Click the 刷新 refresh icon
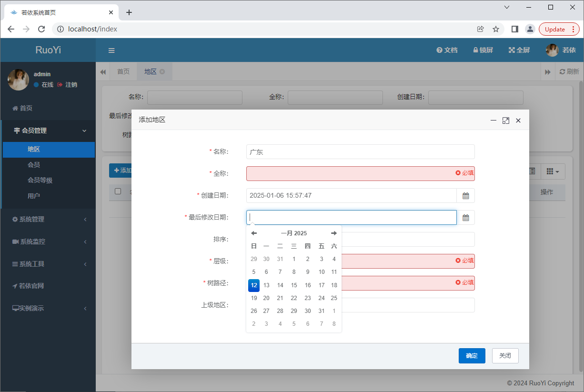 tap(562, 71)
